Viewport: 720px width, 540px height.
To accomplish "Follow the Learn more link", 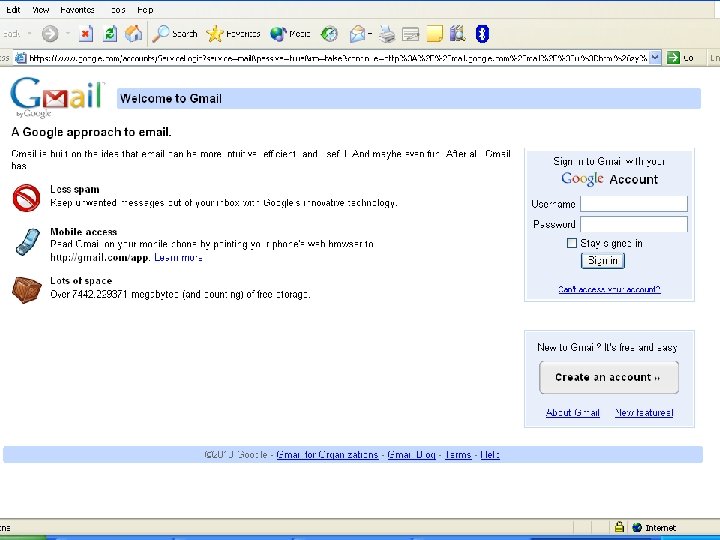I will (x=178, y=257).
